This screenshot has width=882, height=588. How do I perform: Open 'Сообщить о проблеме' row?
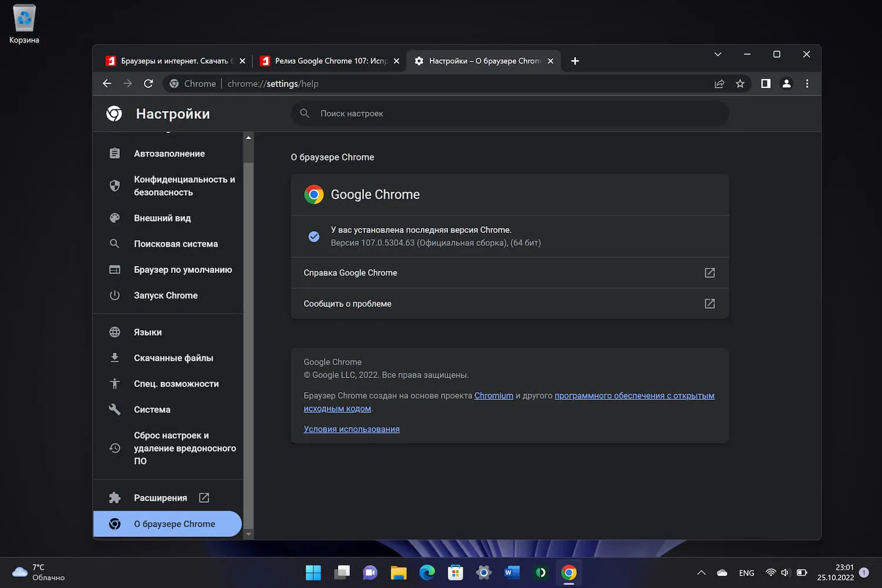coord(510,303)
